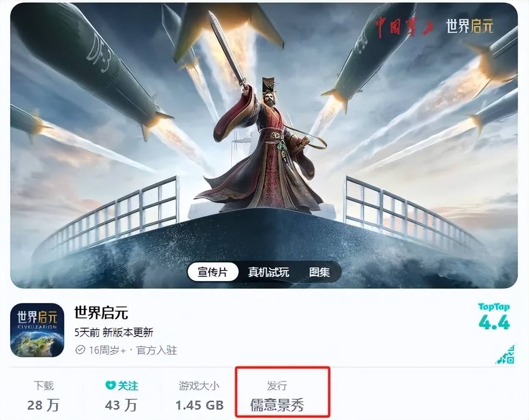This screenshot has width=529, height=420.
Task: Click the verified checkmark icon beside 16周岁+
Action: pos(80,350)
